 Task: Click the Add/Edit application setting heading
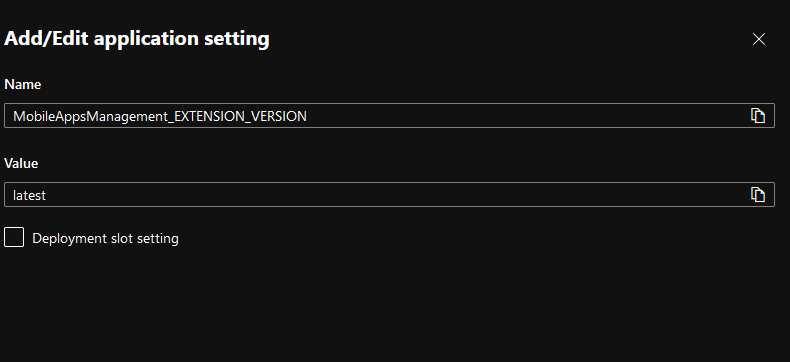tap(137, 39)
